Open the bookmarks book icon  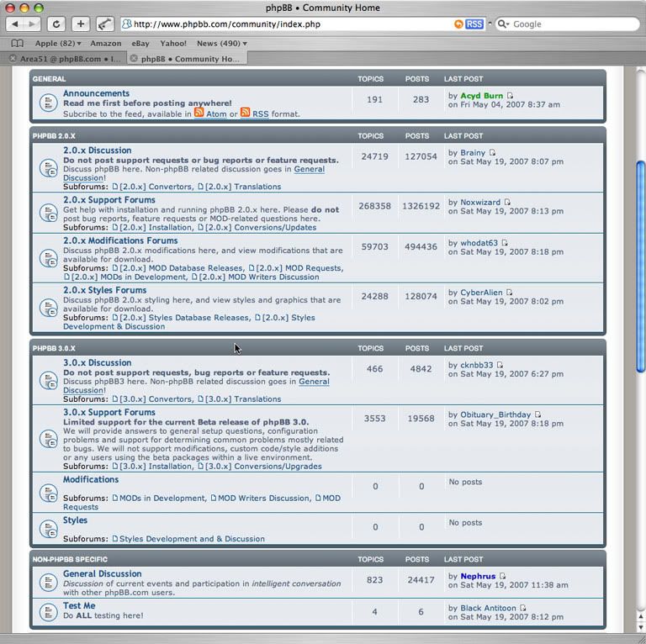coord(18,43)
